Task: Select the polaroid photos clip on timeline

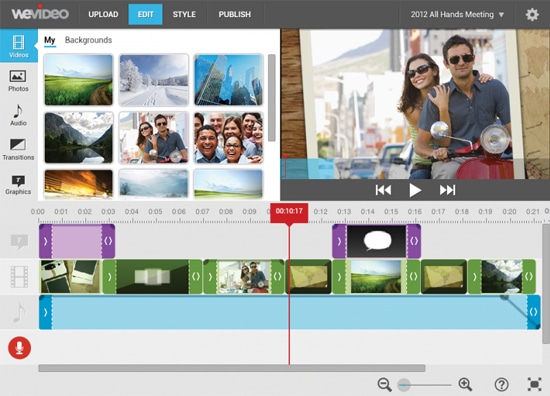Action: (71, 277)
